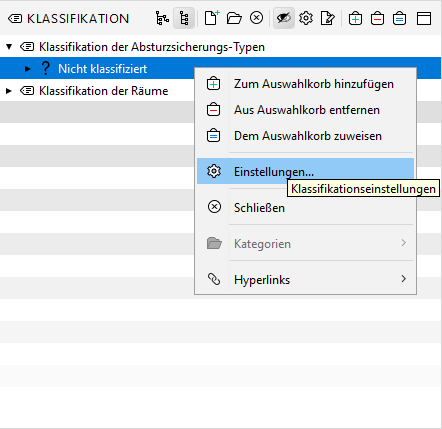The width and height of the screenshot is (442, 429).
Task: Toggle the panel window layout icon
Action: [424, 18]
